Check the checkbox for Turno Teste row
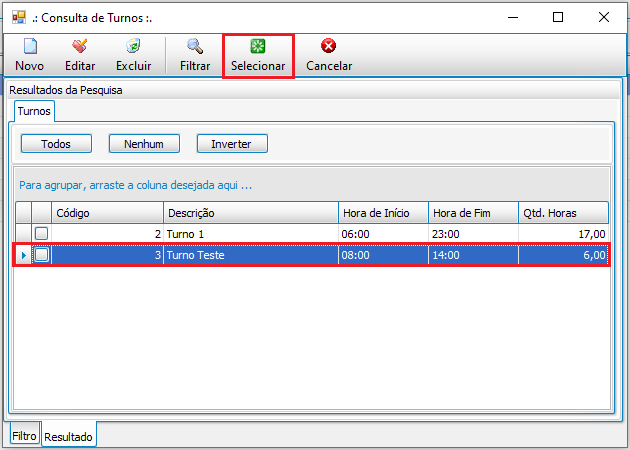Image resolution: width=630 pixels, height=450 pixels. [x=41, y=254]
